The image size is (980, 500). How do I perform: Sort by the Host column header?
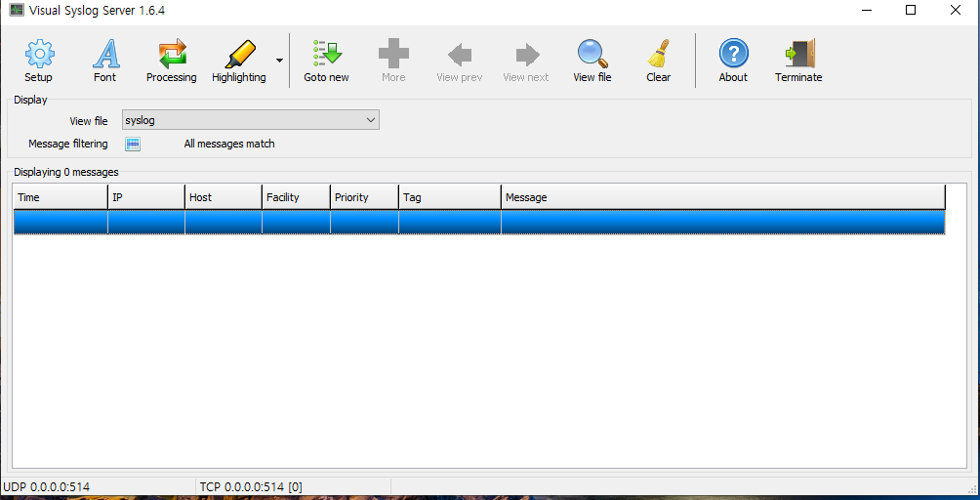224,197
